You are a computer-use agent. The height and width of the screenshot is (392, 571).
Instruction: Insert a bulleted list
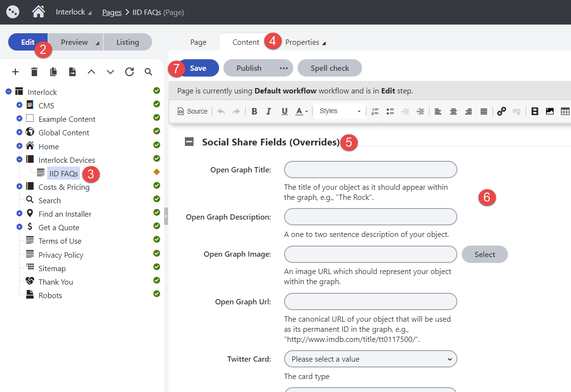coord(390,111)
